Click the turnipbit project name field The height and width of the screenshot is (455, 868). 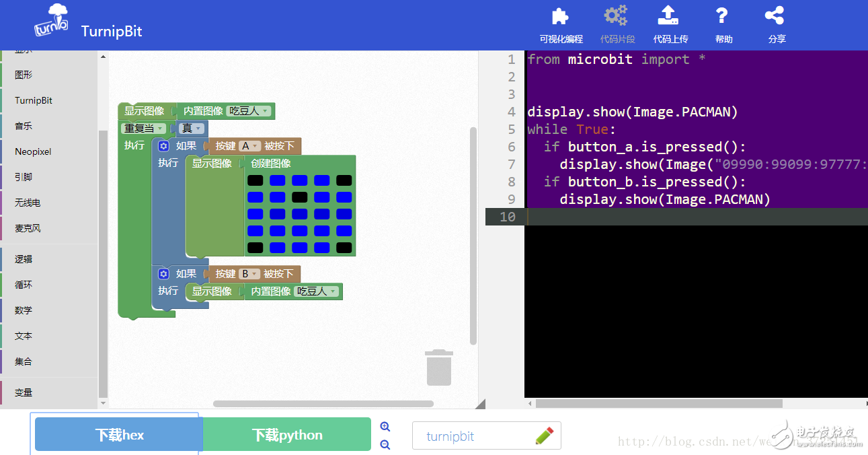471,436
